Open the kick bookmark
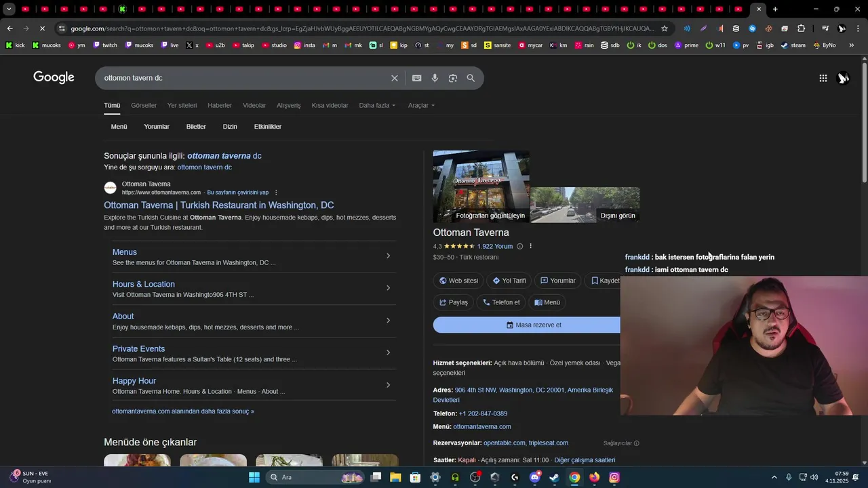Screen dimensions: 868x488 pos(15,45)
